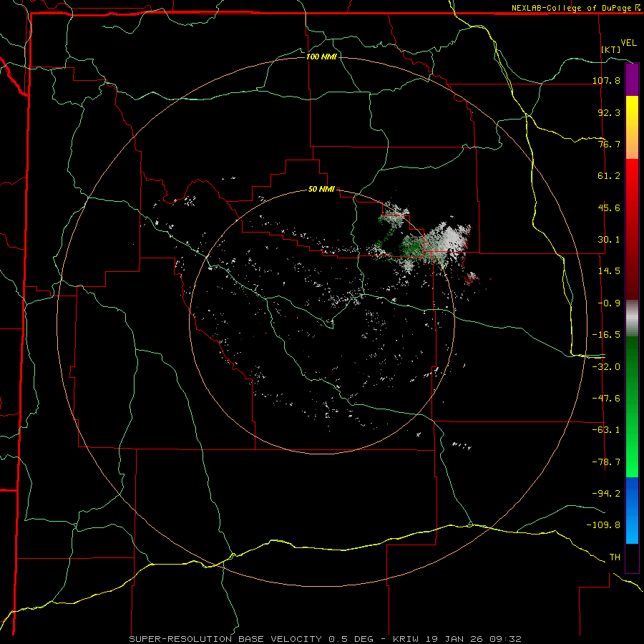Pick the purple segment of the velocity color bar
The image size is (644, 644).
632,79
